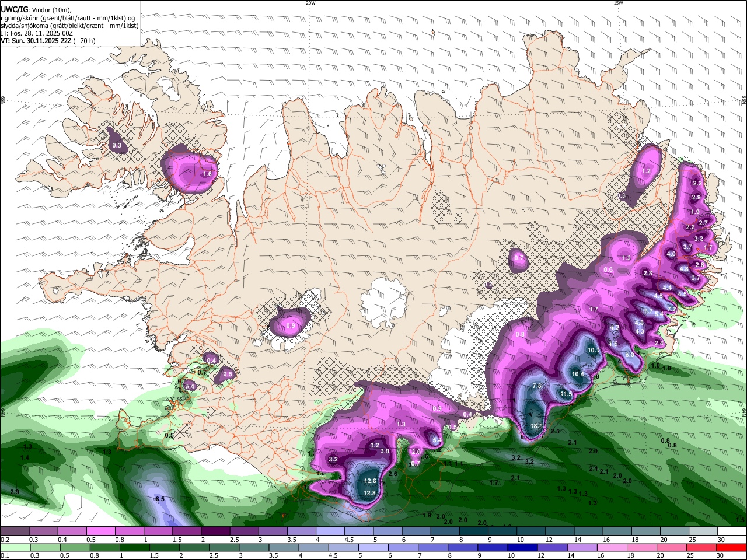Click the 14 label in the lower legend row

pos(572,555)
